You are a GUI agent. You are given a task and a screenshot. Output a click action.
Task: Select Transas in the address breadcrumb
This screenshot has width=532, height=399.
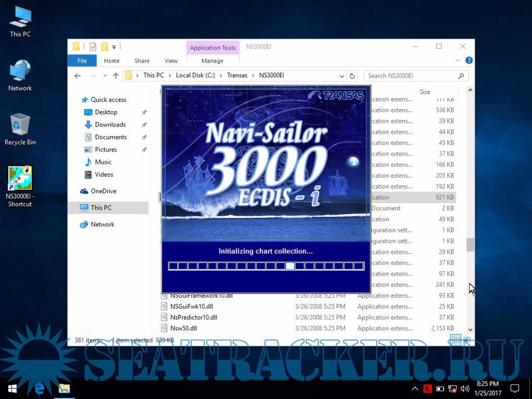tap(237, 75)
